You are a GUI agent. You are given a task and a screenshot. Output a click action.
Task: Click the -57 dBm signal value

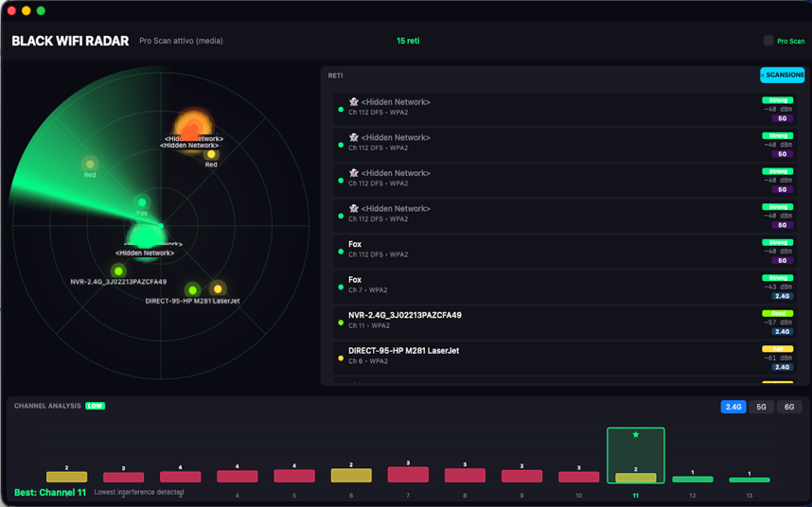click(x=778, y=323)
